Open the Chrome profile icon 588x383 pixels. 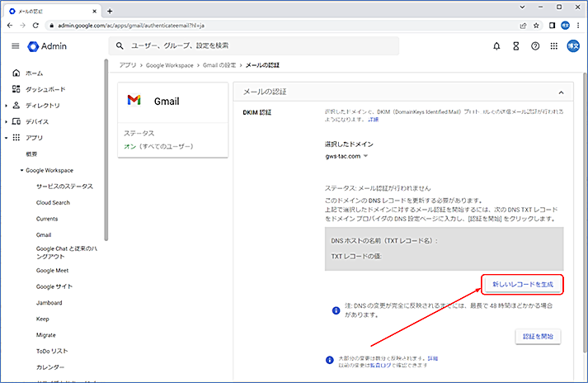click(x=565, y=26)
